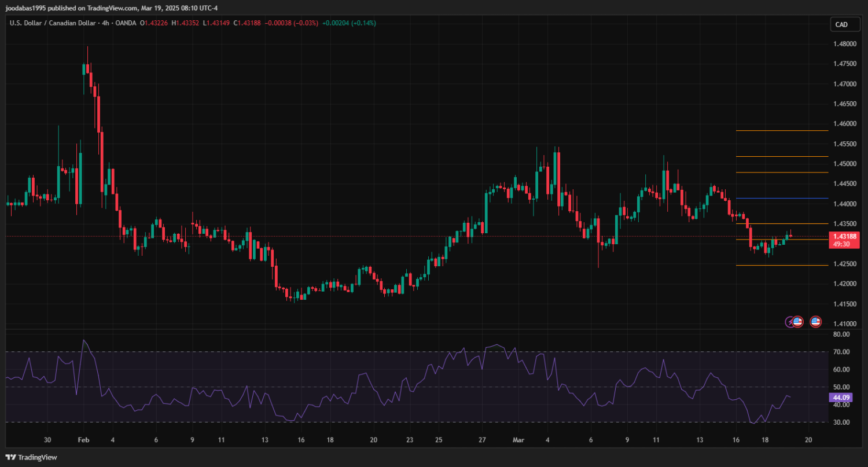Click the 1.43500 price axis label
Screen dimensions: 868x467
[845, 224]
